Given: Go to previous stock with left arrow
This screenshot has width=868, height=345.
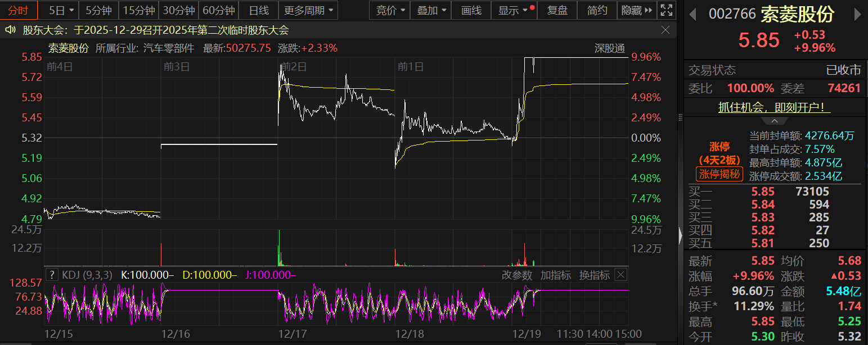Looking at the screenshot, I should point(693,14).
